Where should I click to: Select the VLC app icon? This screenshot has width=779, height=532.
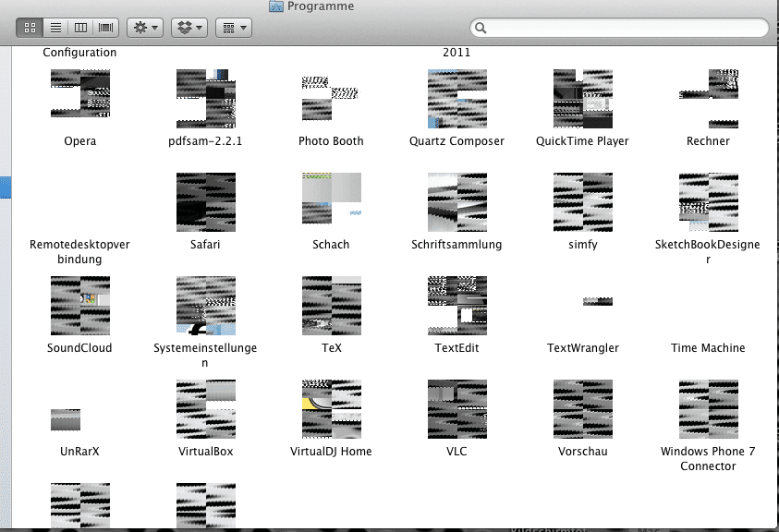[457, 409]
